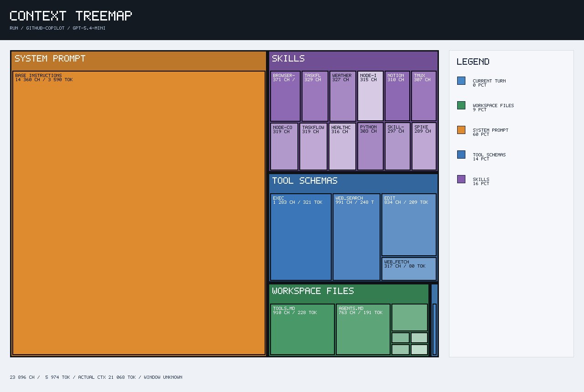Click the System Prompt legend color swatch
Viewport: 584px width, 392px height.
pos(461,130)
